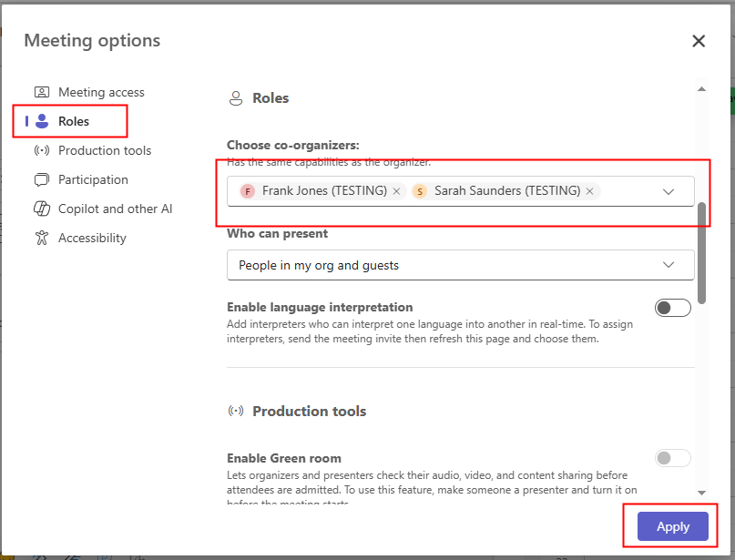Screen dimensions: 735x560
Task: Toggle Enable language interpretation switch
Action: click(x=672, y=308)
